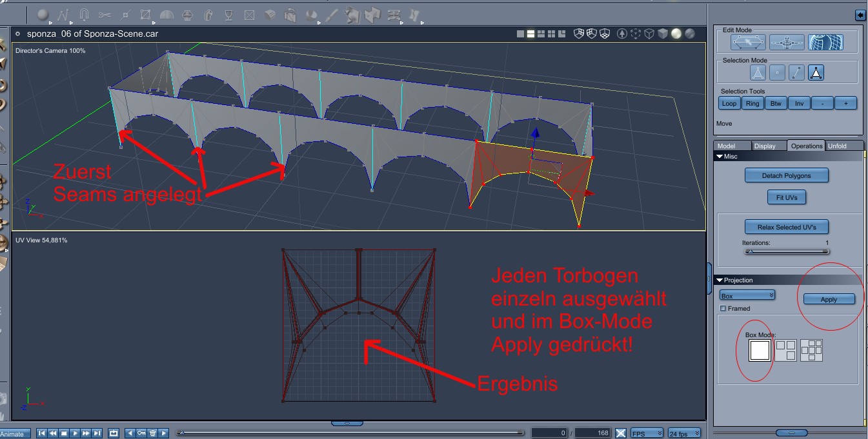Choose the polyline drawing tool

pos(63,14)
